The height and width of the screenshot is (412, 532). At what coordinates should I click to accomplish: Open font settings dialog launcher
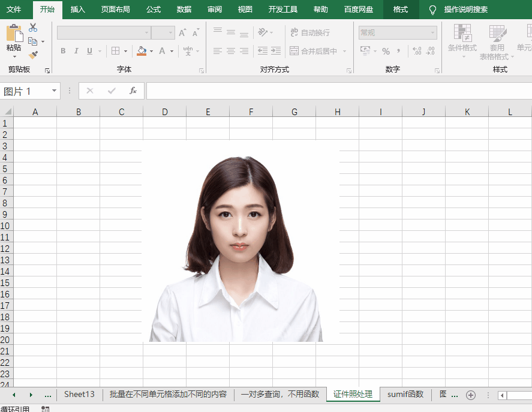[202, 71]
